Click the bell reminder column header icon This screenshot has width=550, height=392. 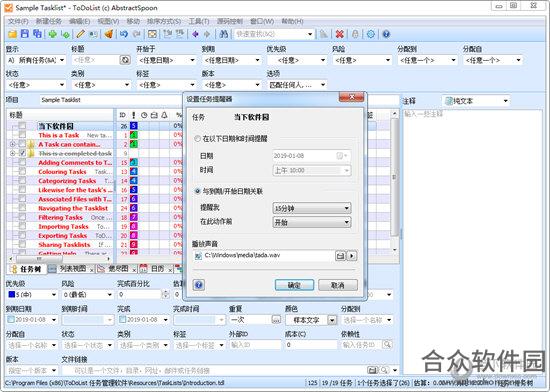pyautogui.click(x=164, y=115)
